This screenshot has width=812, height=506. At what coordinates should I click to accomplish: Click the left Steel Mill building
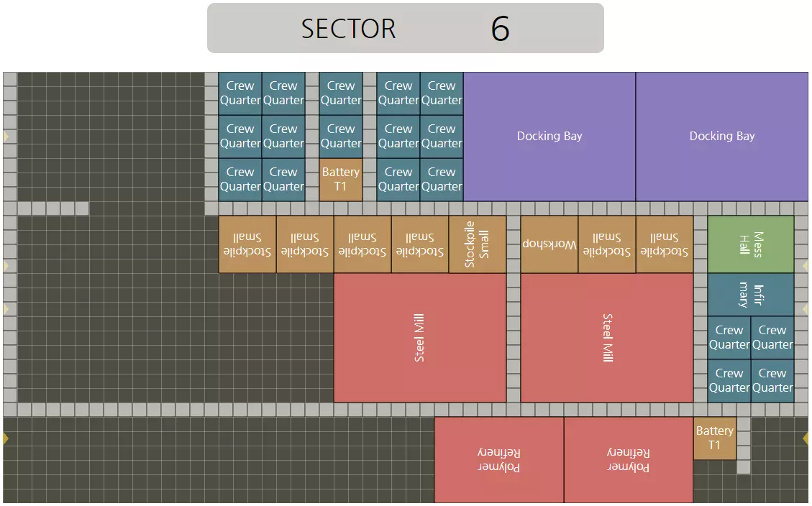tap(419, 337)
